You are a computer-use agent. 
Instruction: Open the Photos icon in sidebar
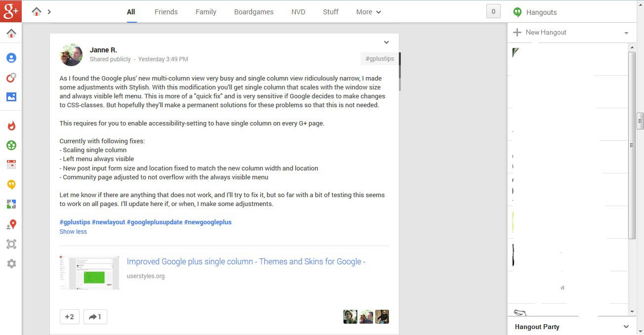11,97
